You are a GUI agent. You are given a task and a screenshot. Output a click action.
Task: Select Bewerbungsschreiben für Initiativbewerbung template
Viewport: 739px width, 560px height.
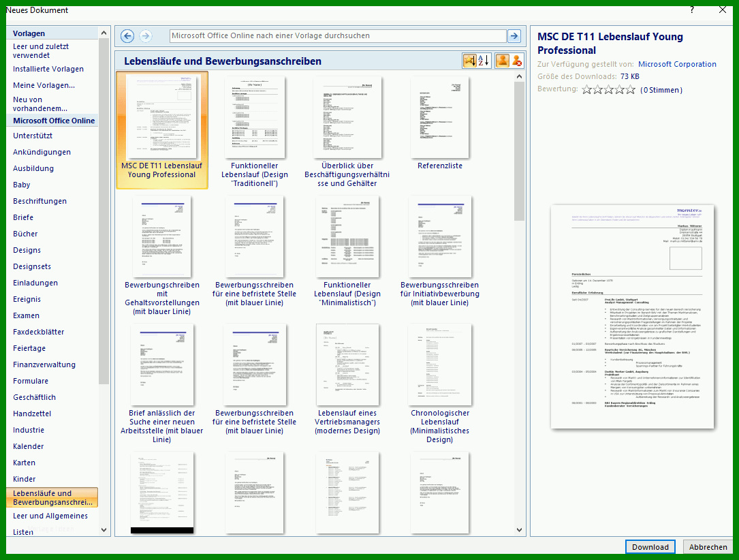coord(440,251)
